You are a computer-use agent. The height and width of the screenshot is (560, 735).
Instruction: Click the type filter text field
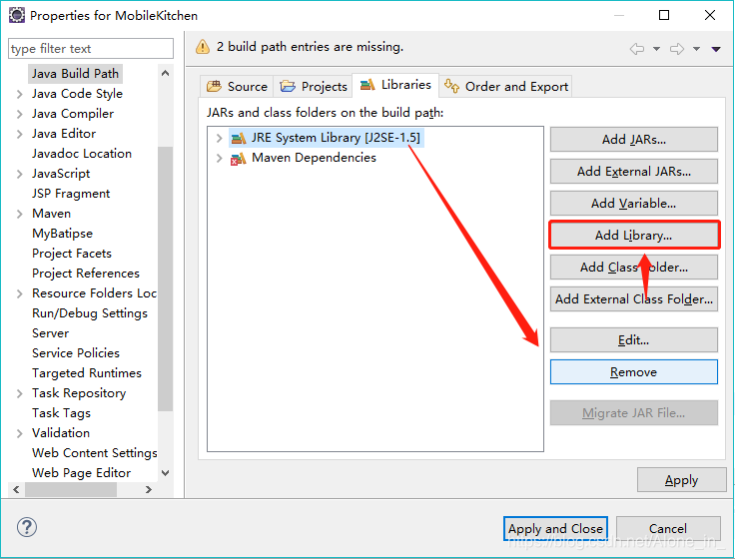(x=91, y=49)
